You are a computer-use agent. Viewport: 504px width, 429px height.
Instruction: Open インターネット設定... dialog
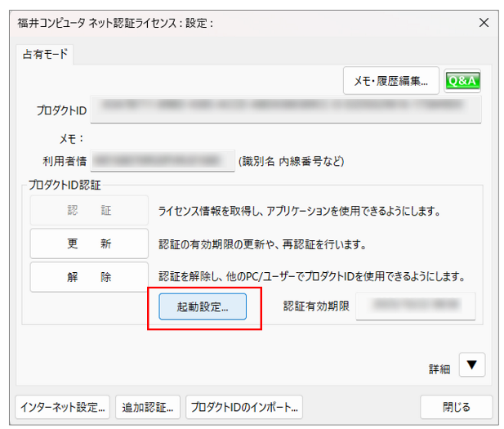(62, 407)
